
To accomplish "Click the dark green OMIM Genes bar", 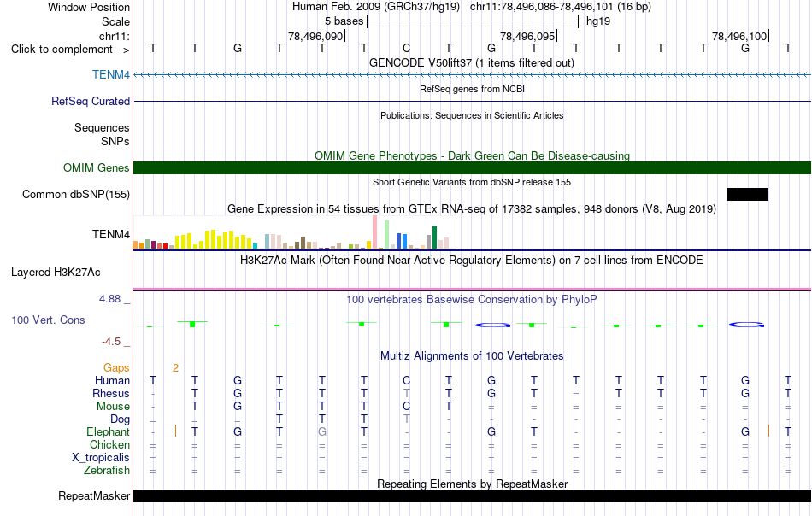I will point(473,167).
